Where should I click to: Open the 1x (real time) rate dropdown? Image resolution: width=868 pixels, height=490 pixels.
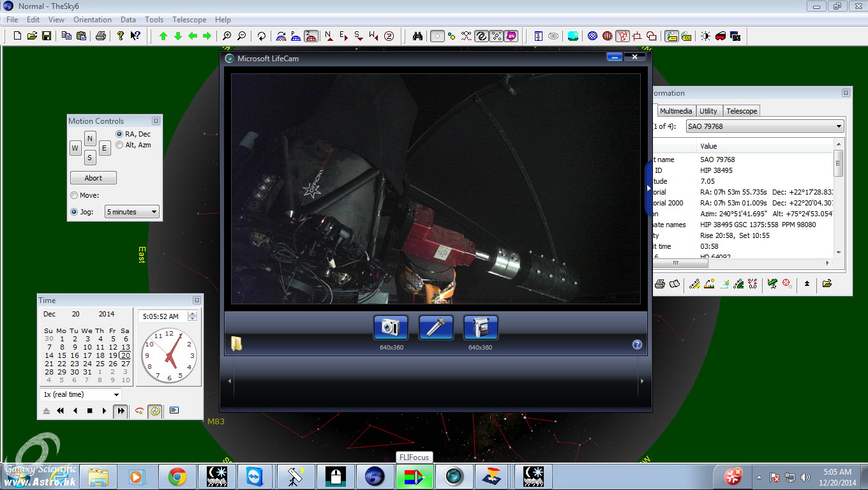tap(80, 394)
